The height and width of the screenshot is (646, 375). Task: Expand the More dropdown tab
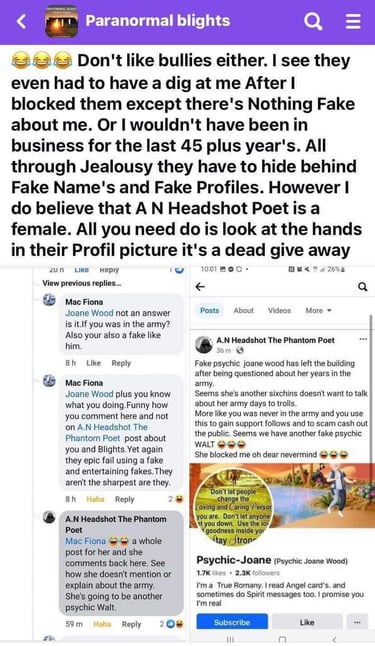tap(318, 311)
